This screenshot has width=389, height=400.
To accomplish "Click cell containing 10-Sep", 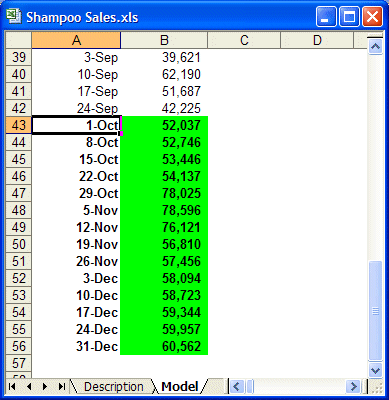I will pyautogui.click(x=76, y=74).
